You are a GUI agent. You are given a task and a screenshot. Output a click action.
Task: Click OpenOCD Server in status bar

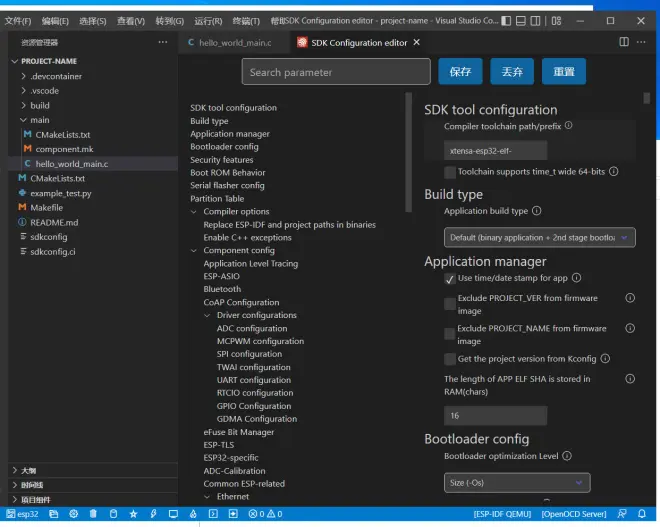tap(574, 514)
